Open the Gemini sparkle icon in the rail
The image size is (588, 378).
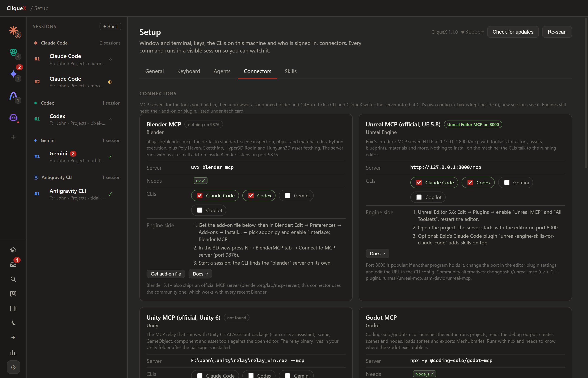pyautogui.click(x=13, y=74)
